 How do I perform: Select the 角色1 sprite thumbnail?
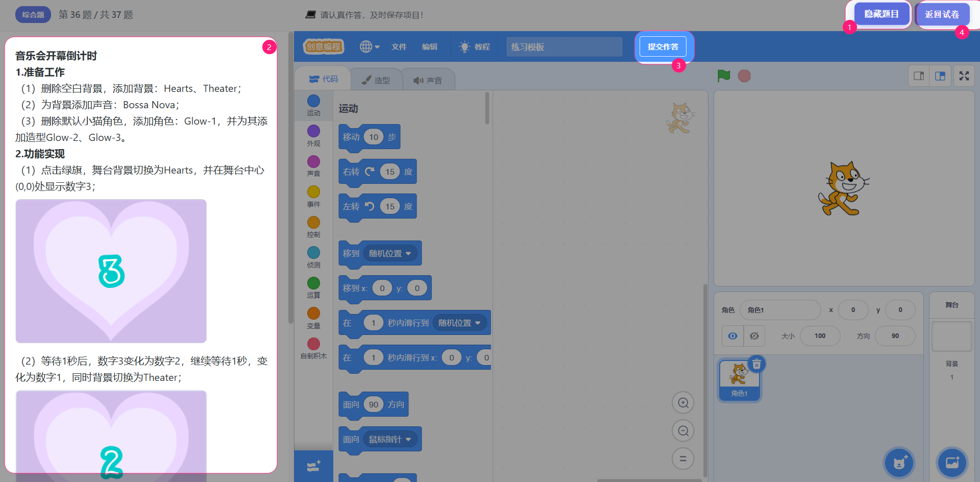coord(739,380)
